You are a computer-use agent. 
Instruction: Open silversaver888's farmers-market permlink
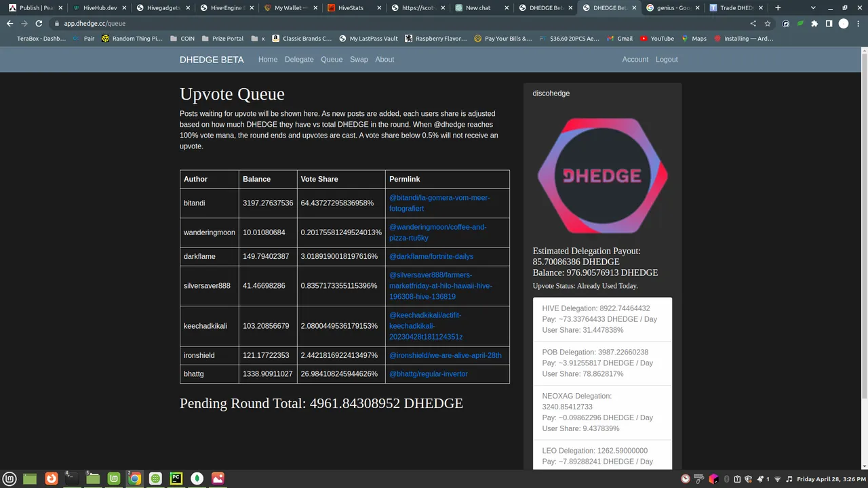coord(440,285)
